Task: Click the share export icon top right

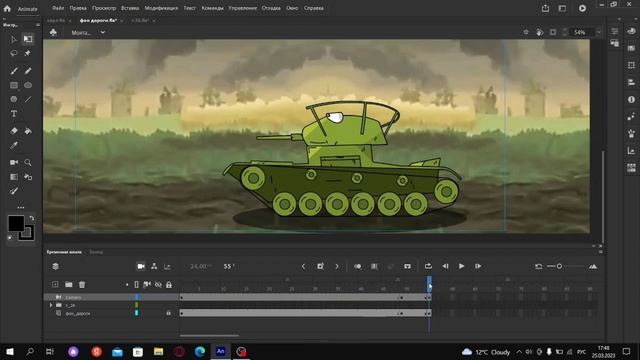Action: pos(545,8)
